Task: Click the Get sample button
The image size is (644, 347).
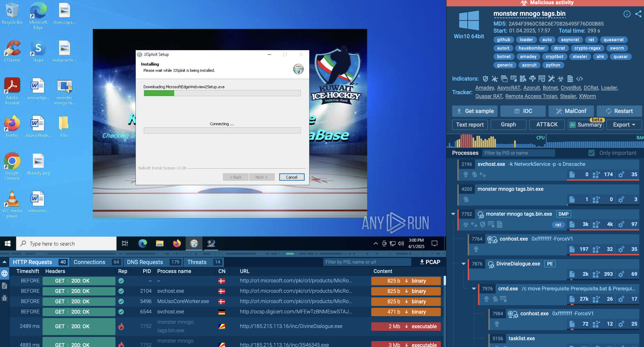Action: (x=474, y=111)
